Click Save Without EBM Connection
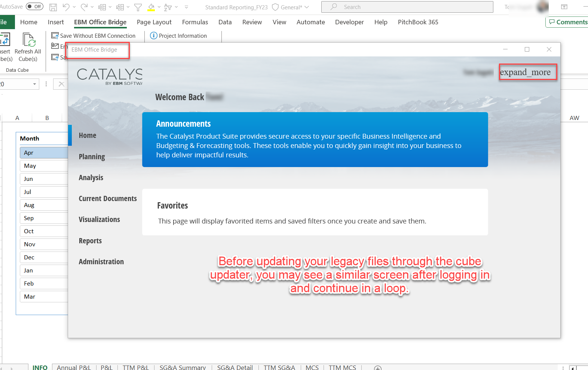 pos(94,36)
